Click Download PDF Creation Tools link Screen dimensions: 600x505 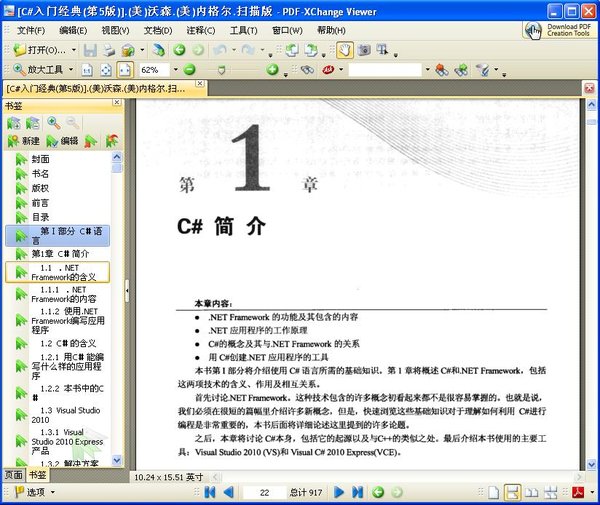coord(559,30)
